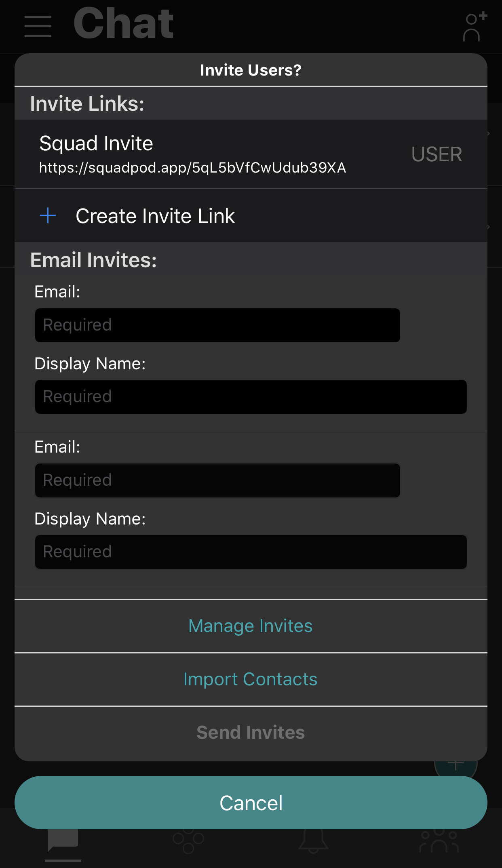Focus the first Email input field
Screen dimensions: 502x868
[x=217, y=325]
